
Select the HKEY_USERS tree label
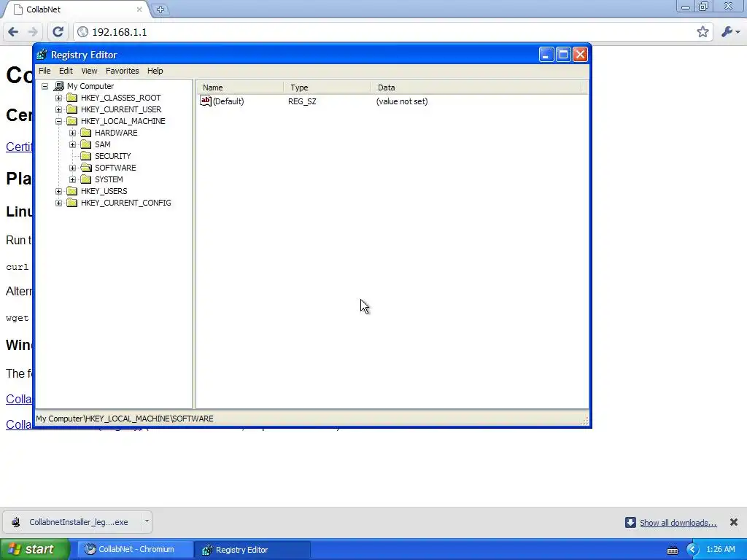(x=104, y=191)
